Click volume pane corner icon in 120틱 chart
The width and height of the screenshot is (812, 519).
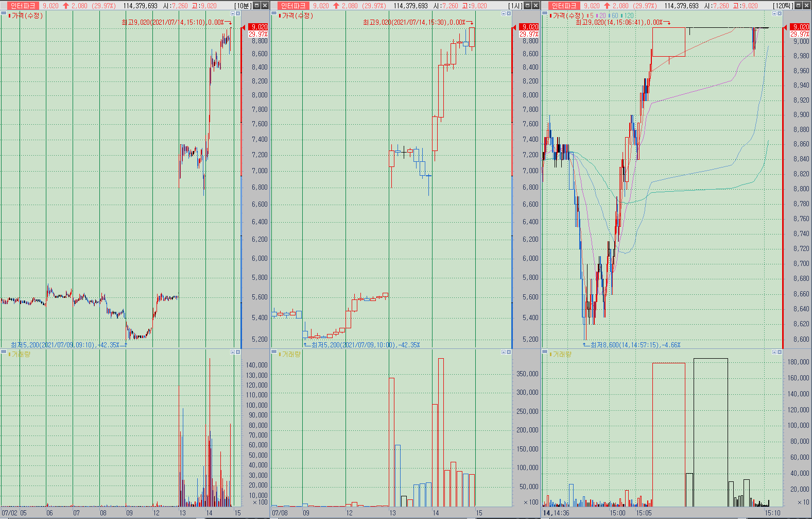[545, 352]
